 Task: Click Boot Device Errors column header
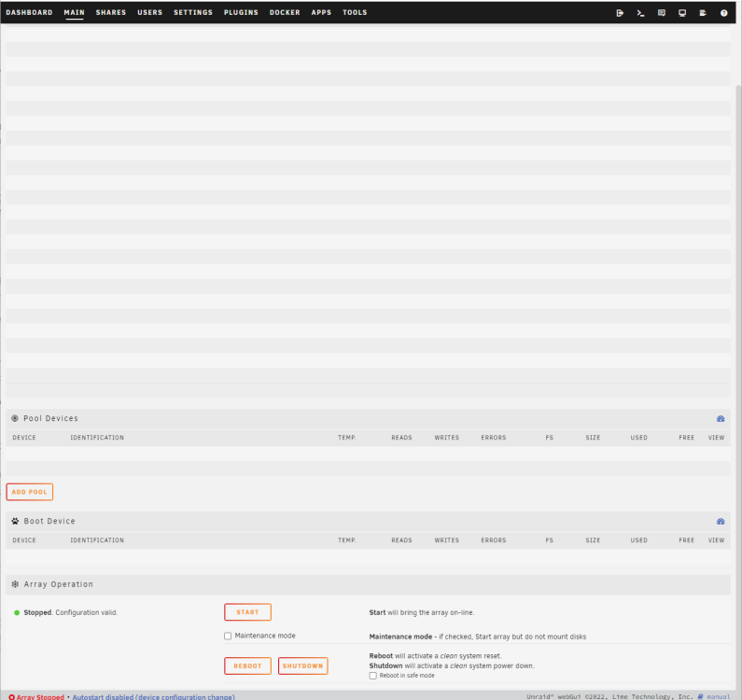[x=494, y=540]
